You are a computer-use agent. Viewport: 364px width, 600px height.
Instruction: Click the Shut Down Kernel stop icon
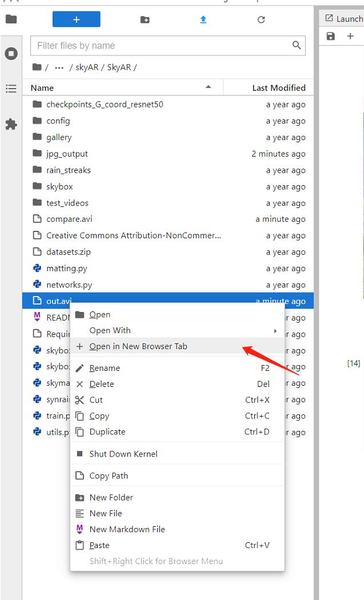[79, 454]
